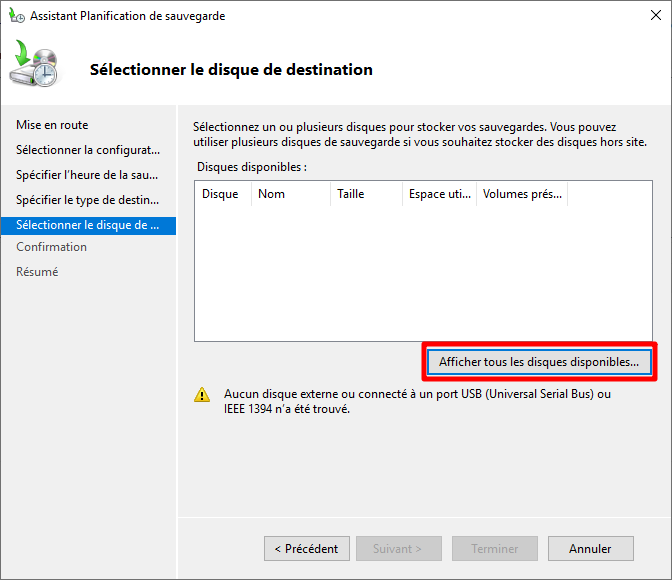672x580 pixels.
Task: Jump to Spécifier le type de destination step
Action: click(88, 200)
